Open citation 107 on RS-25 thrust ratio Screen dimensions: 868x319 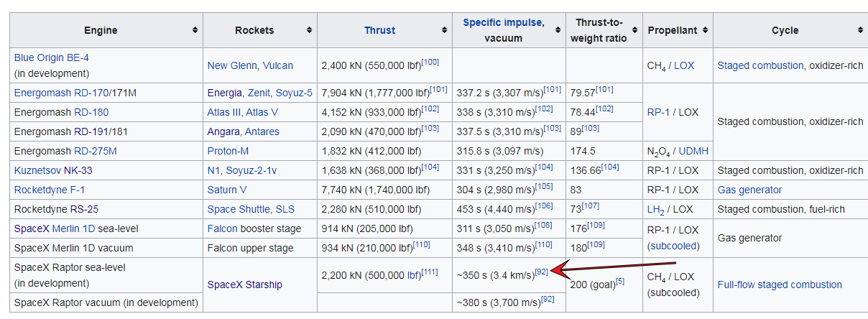pos(591,205)
